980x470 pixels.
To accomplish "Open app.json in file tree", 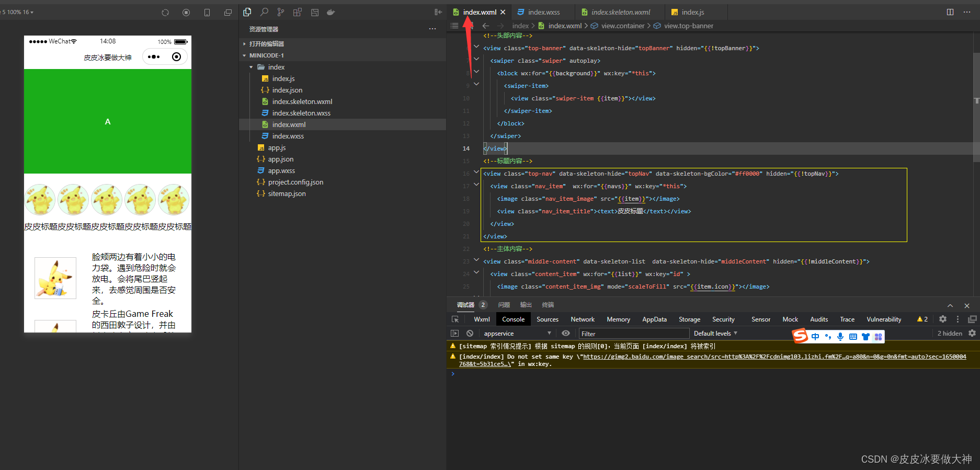I will click(281, 159).
